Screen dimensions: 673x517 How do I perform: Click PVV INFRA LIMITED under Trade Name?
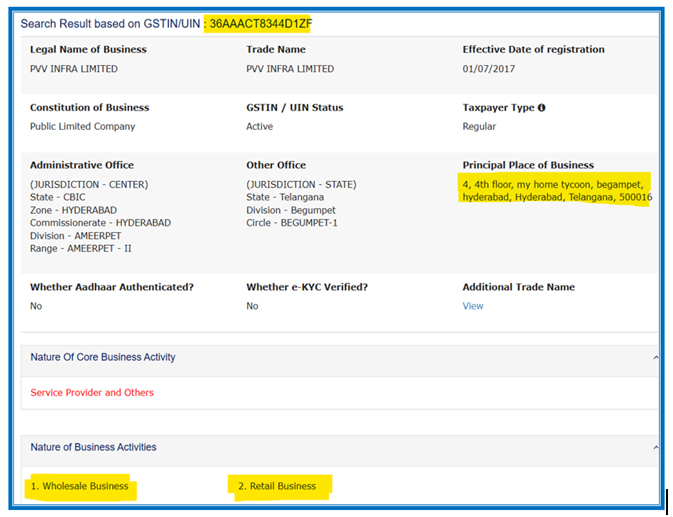click(290, 69)
